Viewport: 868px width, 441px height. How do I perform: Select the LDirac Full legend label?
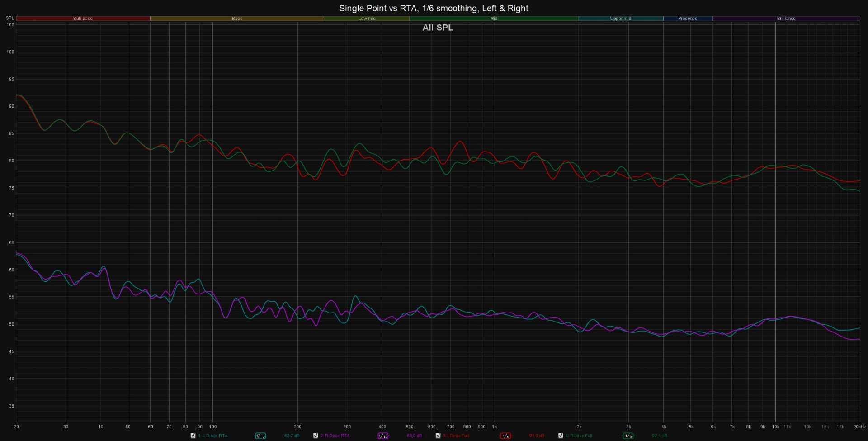pos(456,436)
